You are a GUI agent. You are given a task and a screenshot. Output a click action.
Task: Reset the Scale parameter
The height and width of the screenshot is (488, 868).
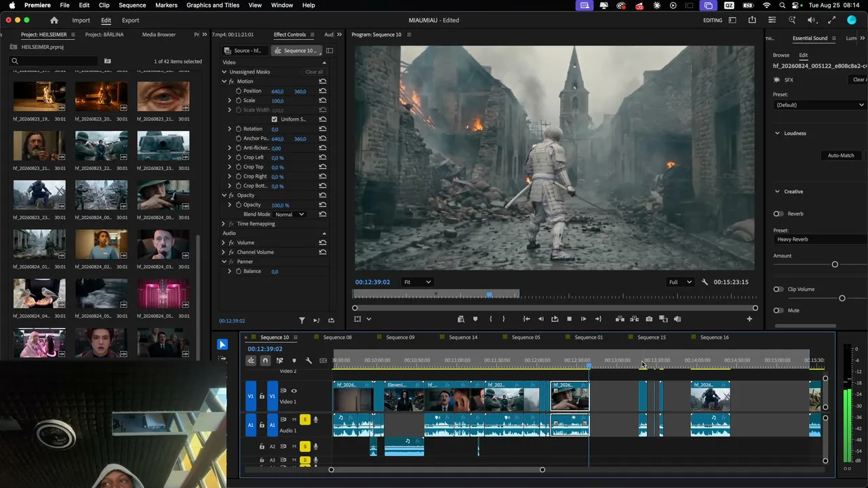[323, 100]
